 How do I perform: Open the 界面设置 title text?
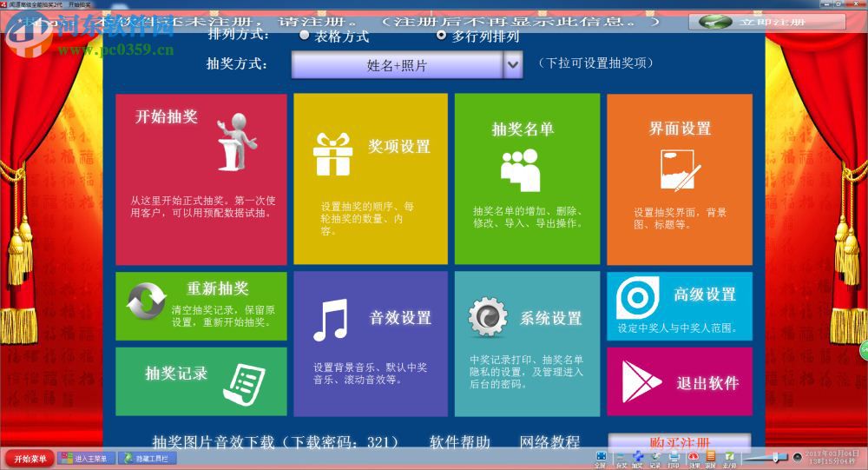pyautogui.click(x=680, y=129)
